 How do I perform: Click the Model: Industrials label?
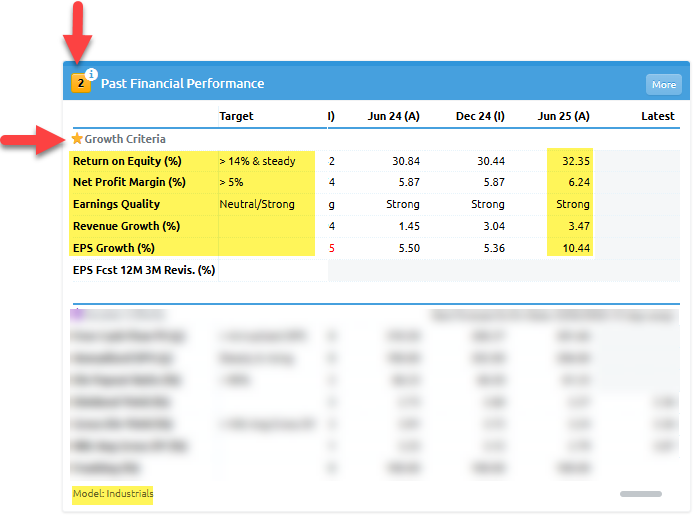(113, 494)
